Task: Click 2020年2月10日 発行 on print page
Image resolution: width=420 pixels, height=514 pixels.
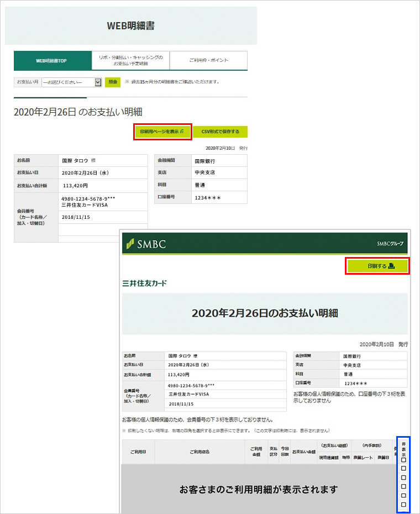Action: coord(384,344)
